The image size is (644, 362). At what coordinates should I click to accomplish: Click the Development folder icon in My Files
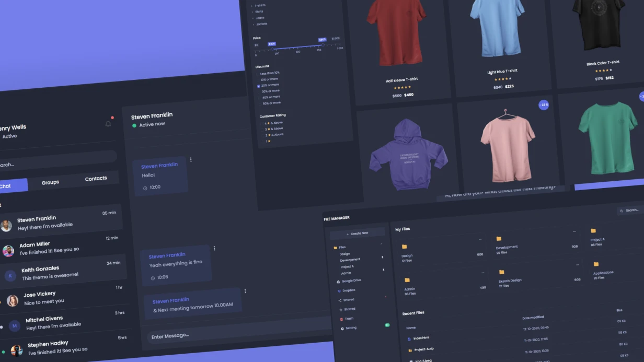(x=499, y=239)
